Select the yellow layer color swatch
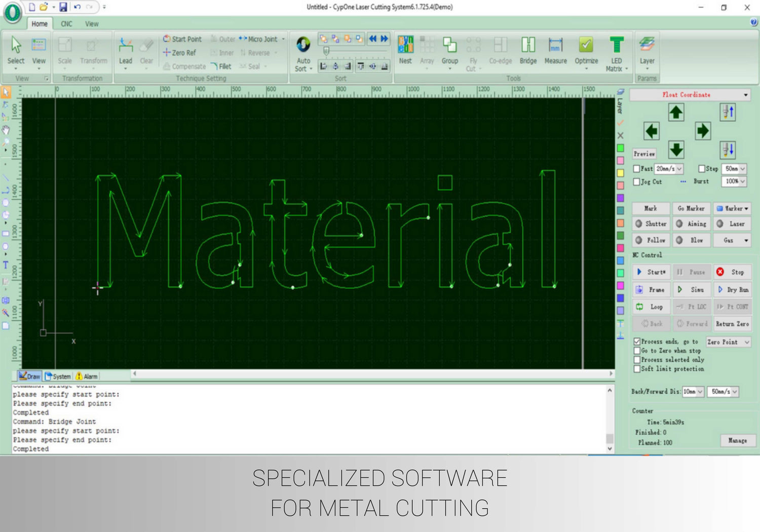Screen dimensions: 760x532 click(x=620, y=173)
